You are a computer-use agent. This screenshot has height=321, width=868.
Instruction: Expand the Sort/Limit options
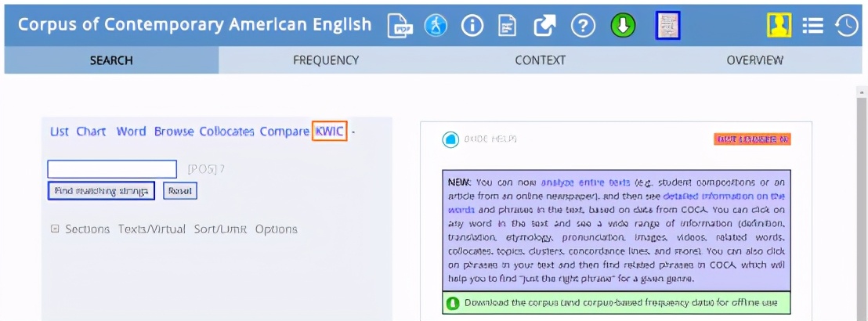coord(220,229)
